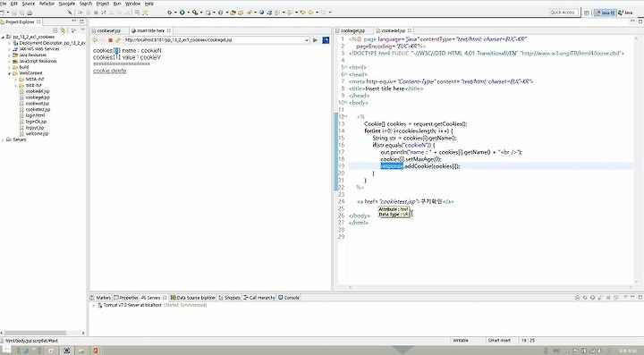
Task: Click the browser Back arrow icon
Action: point(96,40)
